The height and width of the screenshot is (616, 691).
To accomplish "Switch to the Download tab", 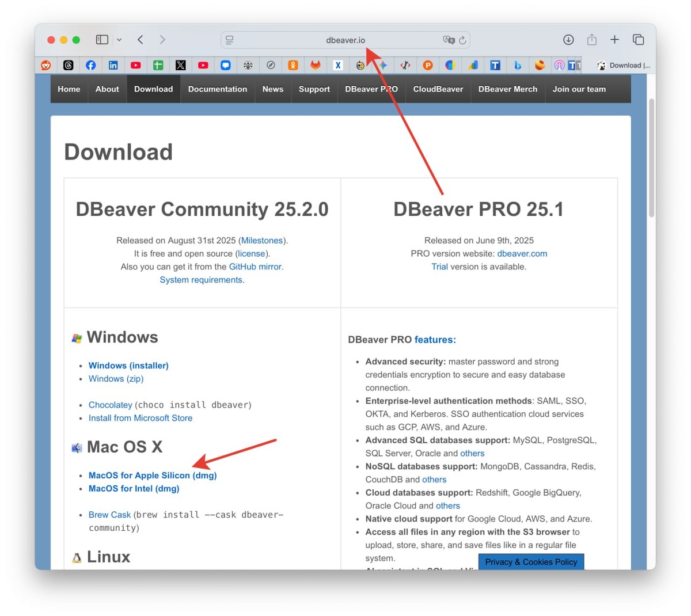I will 624,65.
